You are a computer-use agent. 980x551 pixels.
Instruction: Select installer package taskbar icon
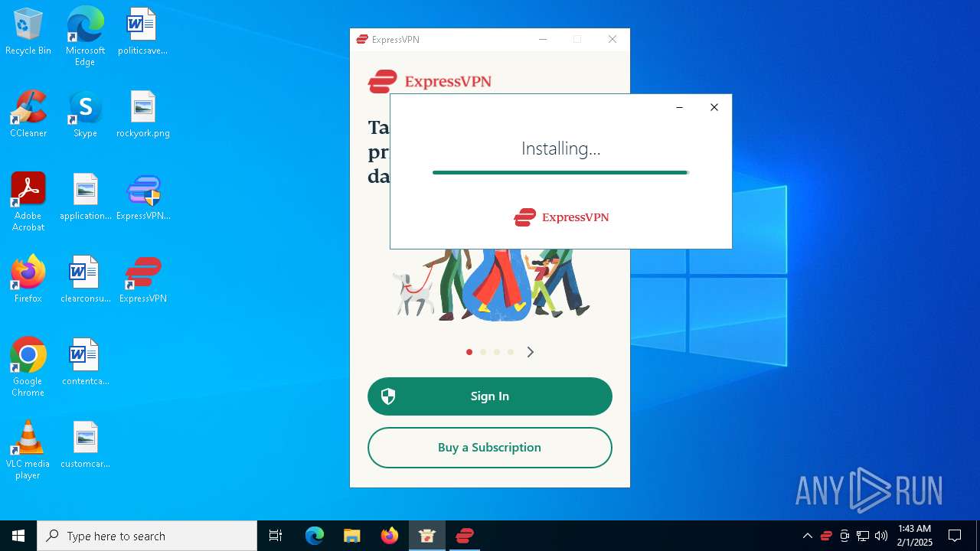(427, 536)
